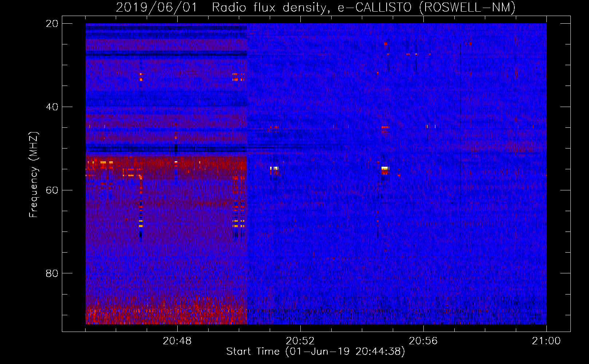Click the '80' frequency tick label
This screenshot has width=589, height=364.
52,273
